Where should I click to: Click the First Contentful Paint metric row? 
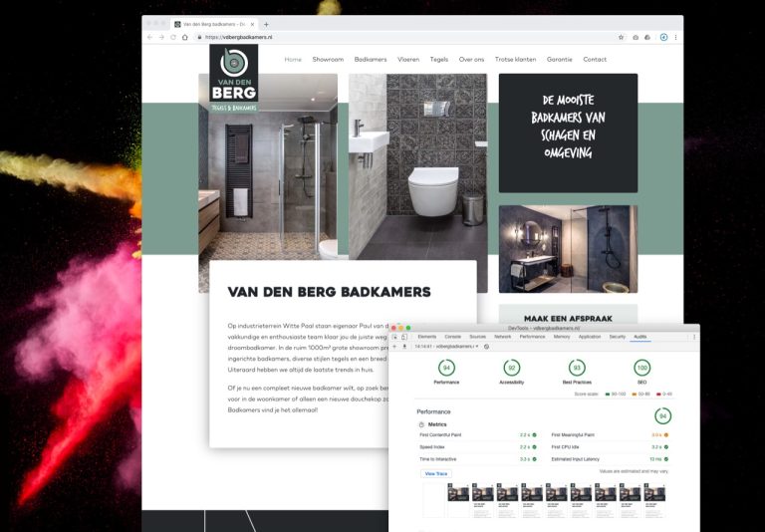tap(478, 435)
